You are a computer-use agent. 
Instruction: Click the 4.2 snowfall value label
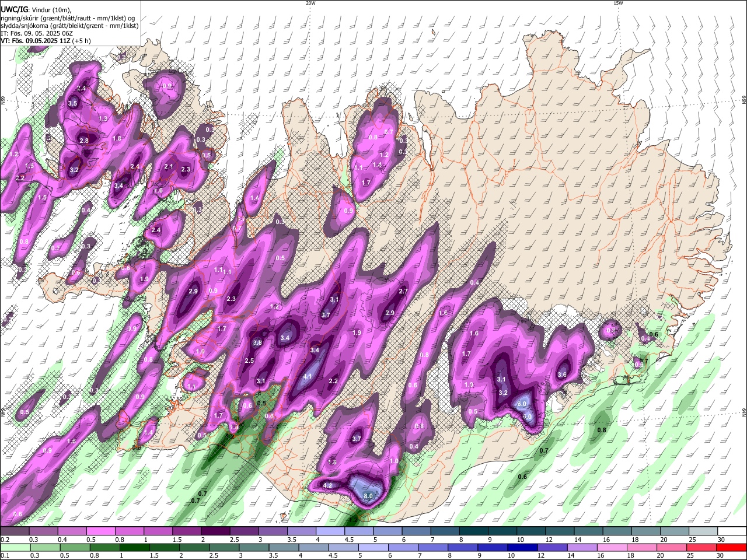click(x=327, y=485)
